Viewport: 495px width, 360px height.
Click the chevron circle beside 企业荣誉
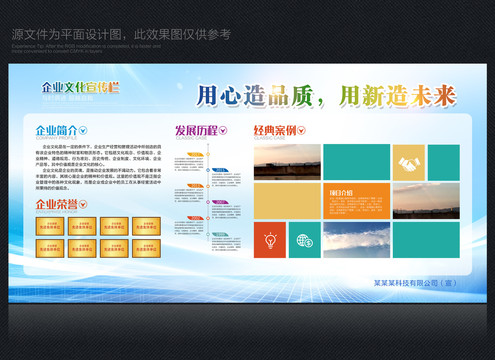[83, 204]
